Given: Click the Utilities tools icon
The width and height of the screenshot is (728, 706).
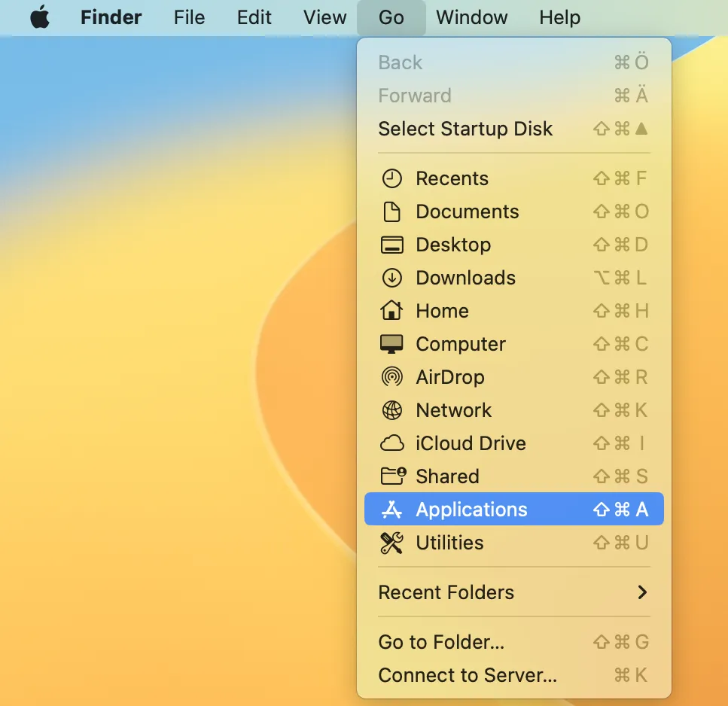Looking at the screenshot, I should coord(392,543).
